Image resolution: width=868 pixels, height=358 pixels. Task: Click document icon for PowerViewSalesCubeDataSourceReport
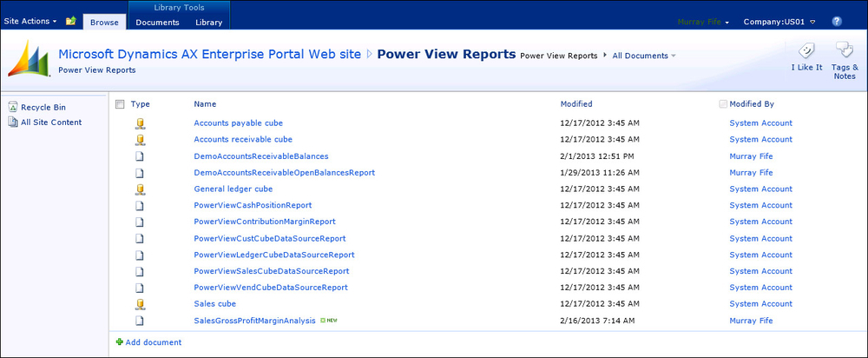[x=140, y=272]
